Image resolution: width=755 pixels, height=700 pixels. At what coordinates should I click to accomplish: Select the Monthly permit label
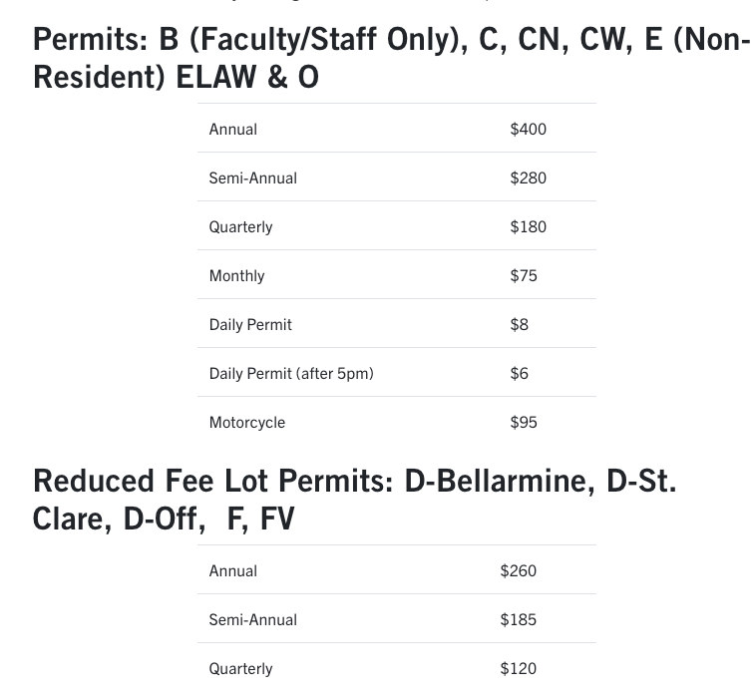coord(236,275)
